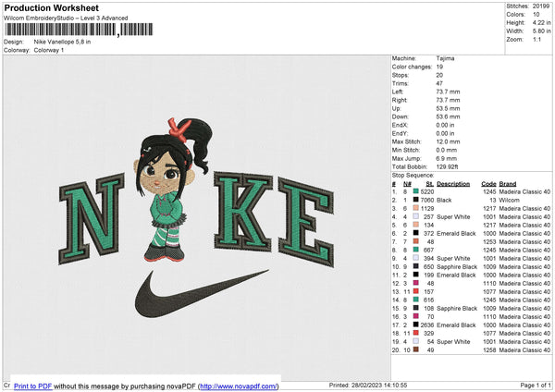Click the 'Stop Sequence:' label
555x392 pixels.
[413, 175]
